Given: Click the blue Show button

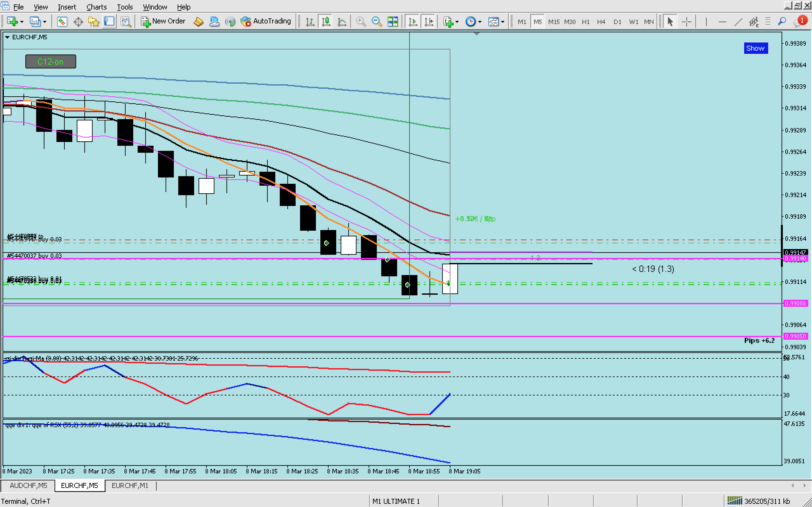Looking at the screenshot, I should (x=755, y=48).
